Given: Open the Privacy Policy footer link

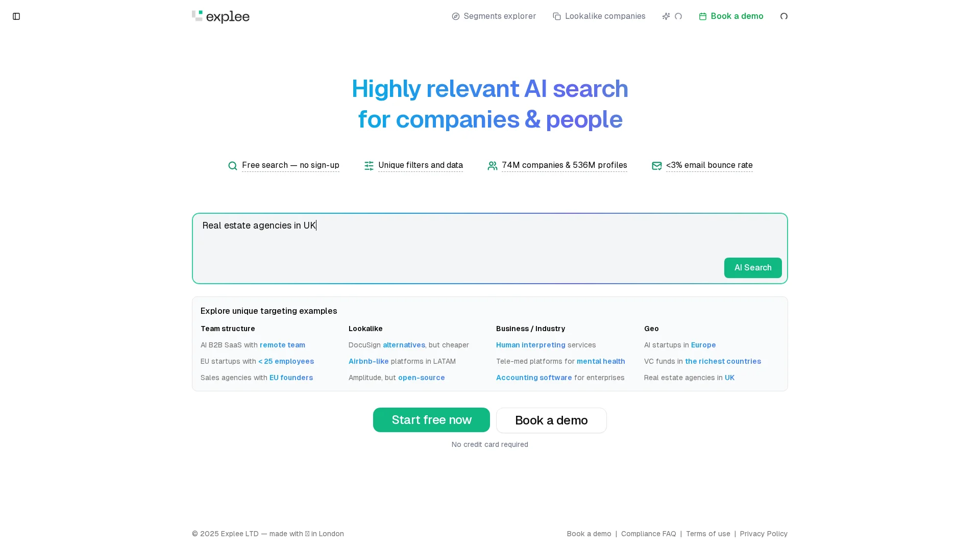Looking at the screenshot, I should tap(764, 534).
